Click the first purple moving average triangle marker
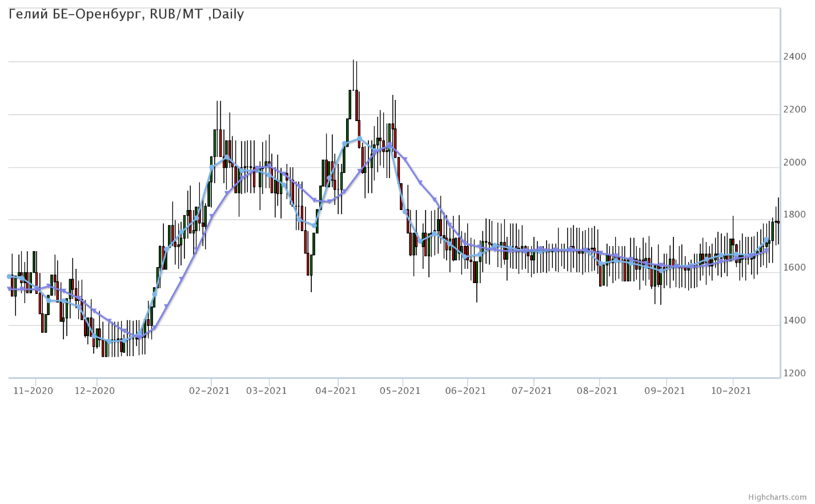 click(x=9, y=289)
